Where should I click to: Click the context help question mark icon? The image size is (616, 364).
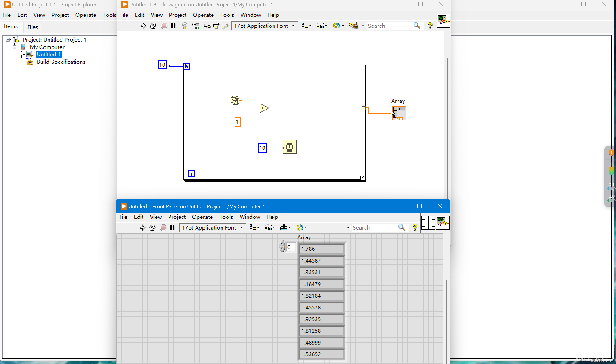coord(429,26)
